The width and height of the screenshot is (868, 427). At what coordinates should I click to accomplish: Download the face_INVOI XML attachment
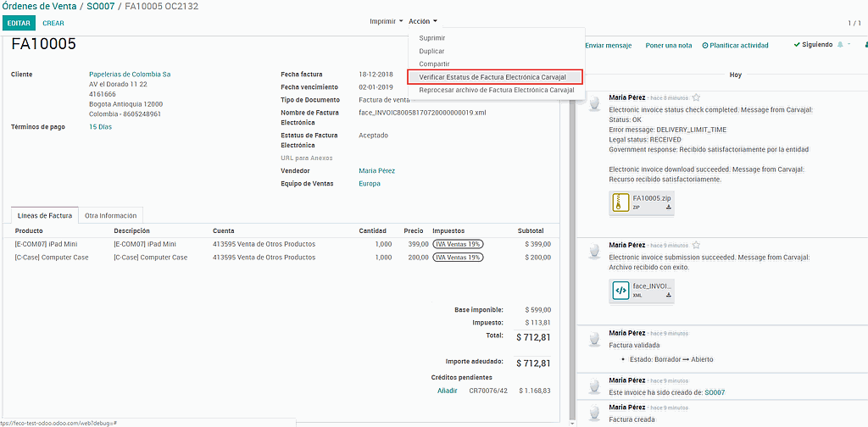tap(669, 296)
